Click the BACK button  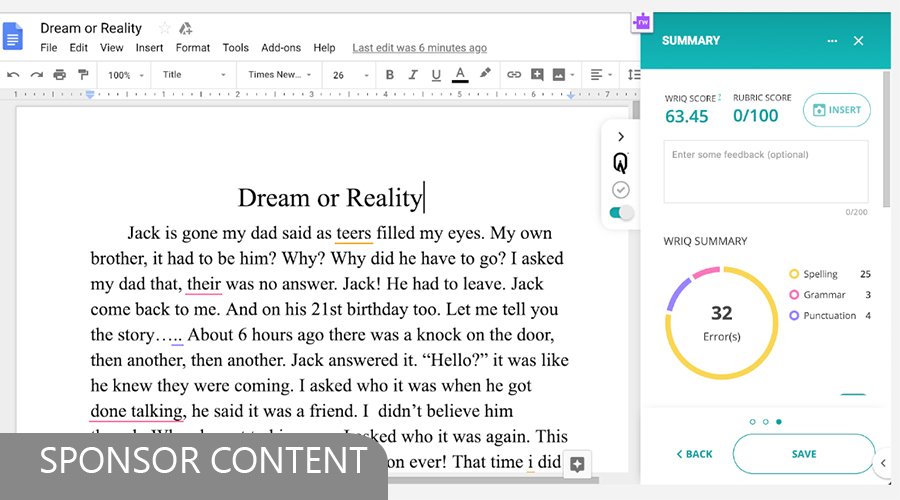tap(694, 454)
